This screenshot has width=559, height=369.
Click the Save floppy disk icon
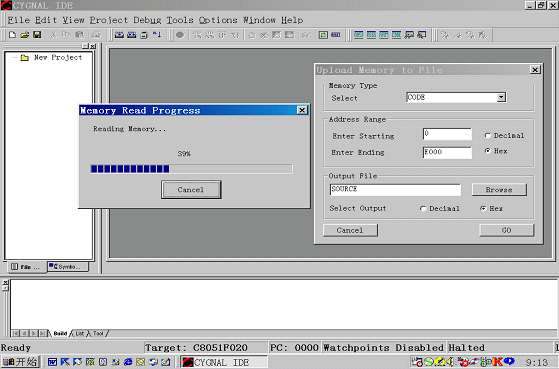[x=37, y=35]
